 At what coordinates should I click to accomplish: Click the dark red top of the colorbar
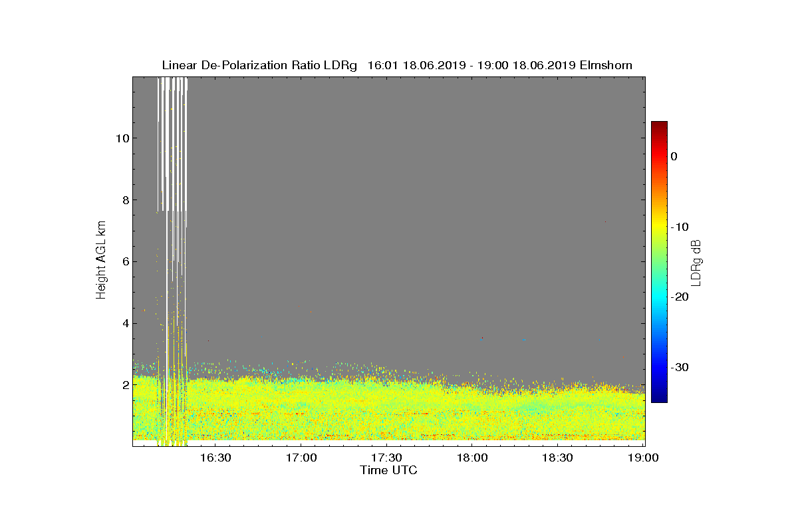[x=659, y=126]
